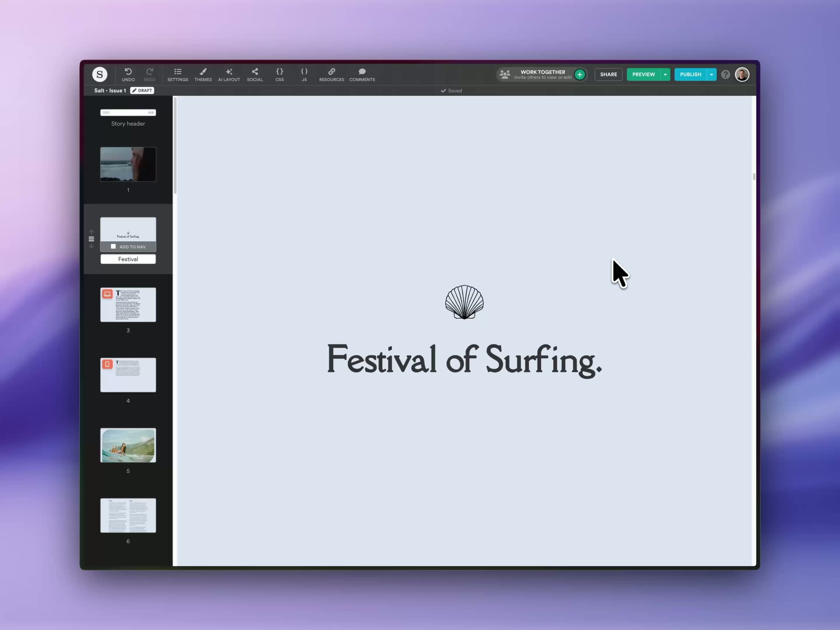Open the Preview dropdown arrow
840x630 pixels.
[665, 74]
